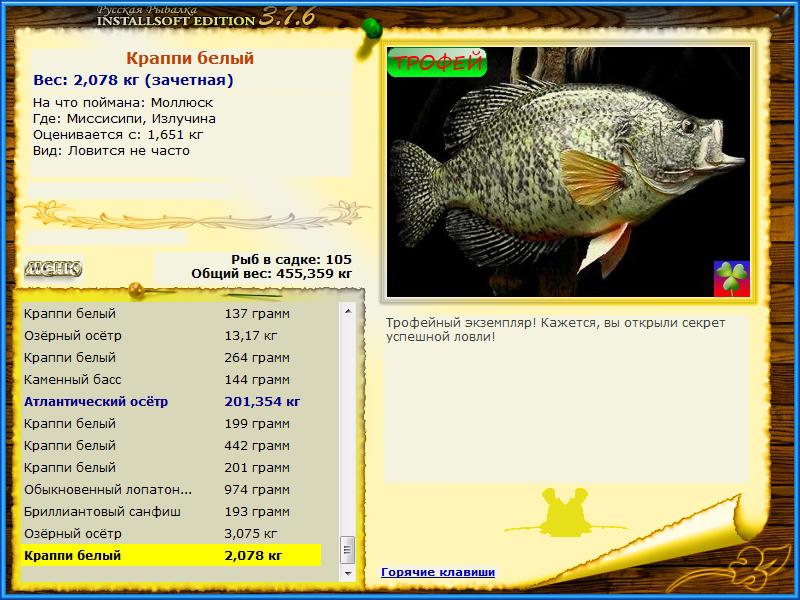Click the 193 грамм weight value
The width and height of the screenshot is (800, 600).
tap(257, 511)
